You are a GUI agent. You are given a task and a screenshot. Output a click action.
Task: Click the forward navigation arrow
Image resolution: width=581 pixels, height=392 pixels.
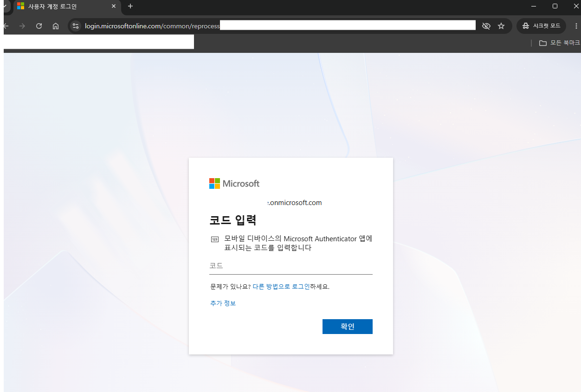click(x=22, y=26)
